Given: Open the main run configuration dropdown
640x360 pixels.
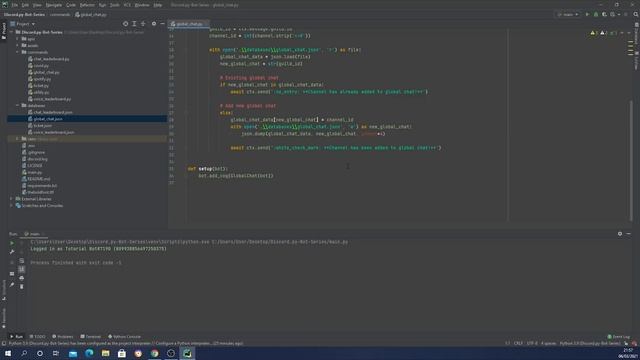Looking at the screenshot, I should click(x=568, y=14).
